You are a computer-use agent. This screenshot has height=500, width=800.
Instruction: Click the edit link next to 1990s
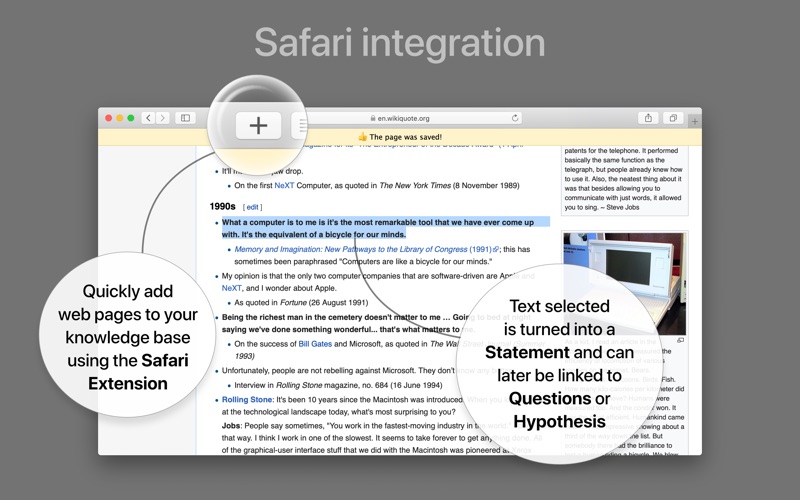[x=253, y=207]
